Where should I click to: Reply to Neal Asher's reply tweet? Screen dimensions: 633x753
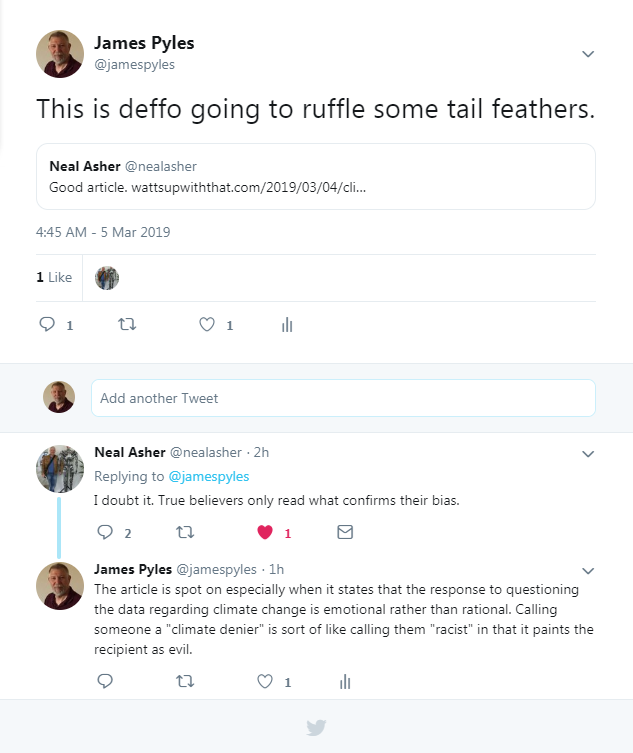point(104,533)
